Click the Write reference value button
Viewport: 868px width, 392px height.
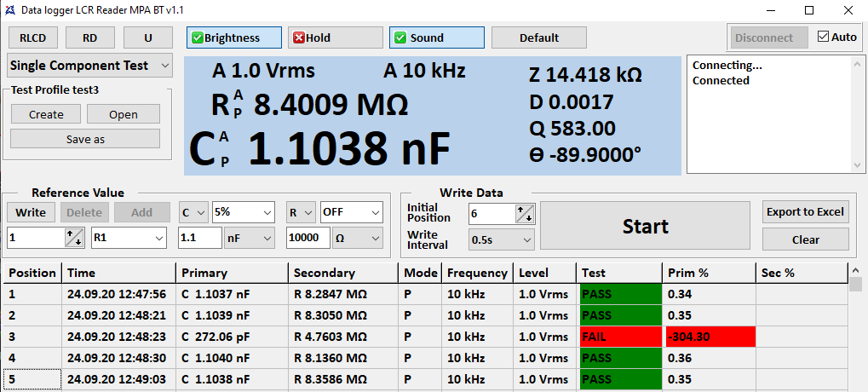click(x=31, y=212)
